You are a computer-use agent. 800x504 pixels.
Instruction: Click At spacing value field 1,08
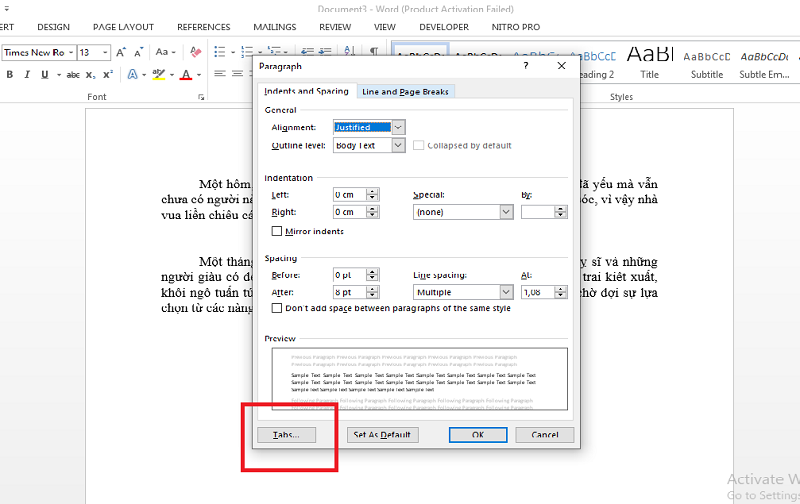538,292
